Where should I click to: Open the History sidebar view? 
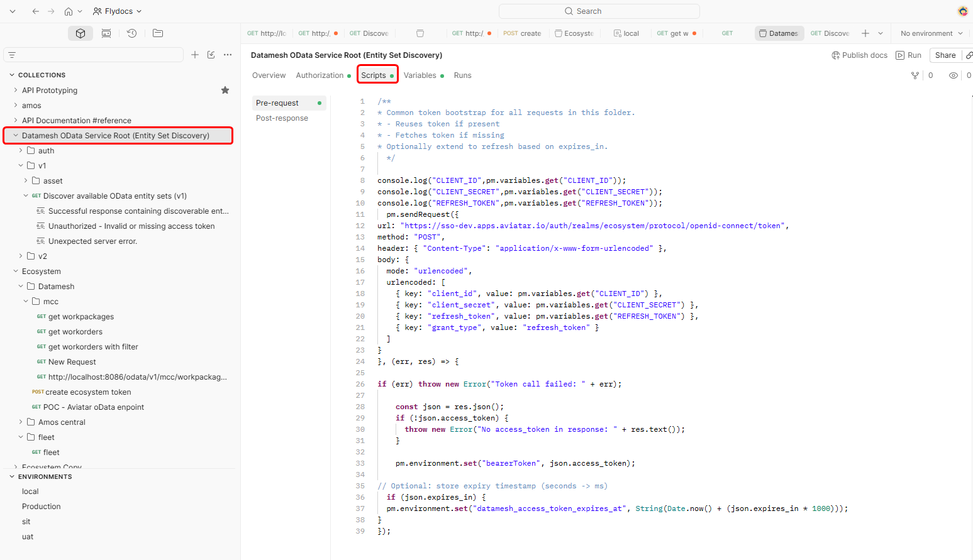(131, 33)
